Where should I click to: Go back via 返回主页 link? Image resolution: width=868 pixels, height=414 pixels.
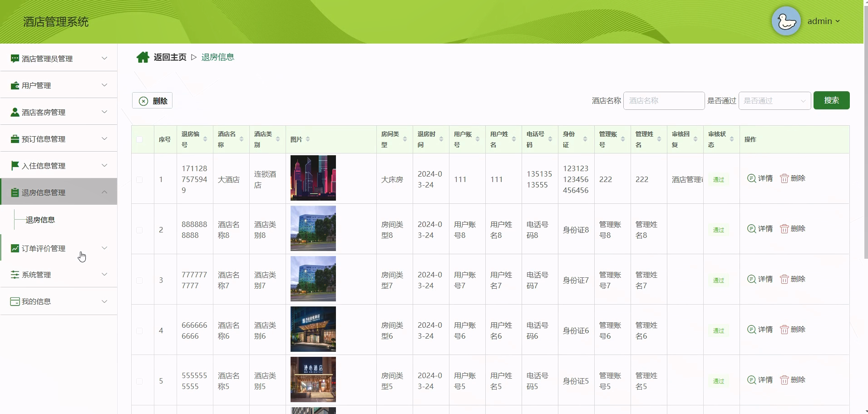coord(170,57)
